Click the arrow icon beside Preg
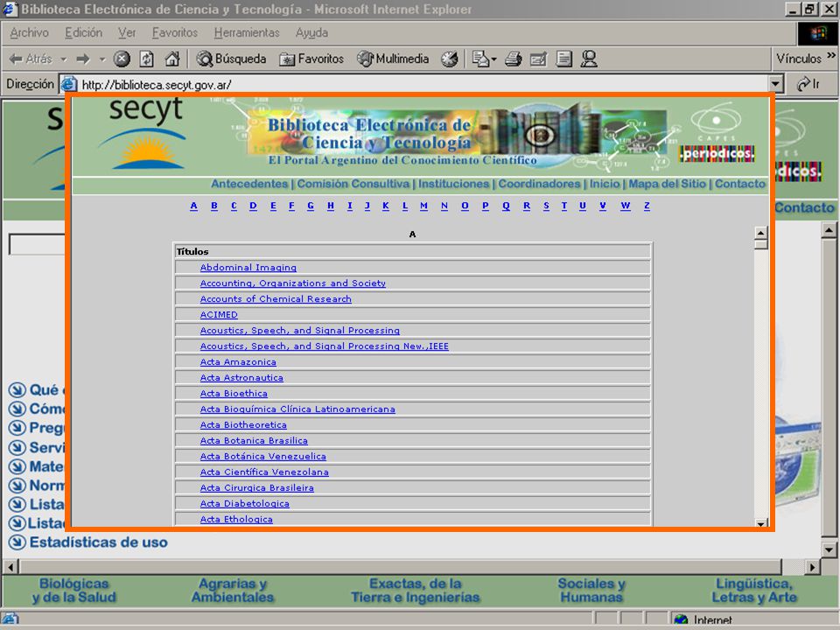Viewport: 840px width, 630px height. tap(17, 428)
